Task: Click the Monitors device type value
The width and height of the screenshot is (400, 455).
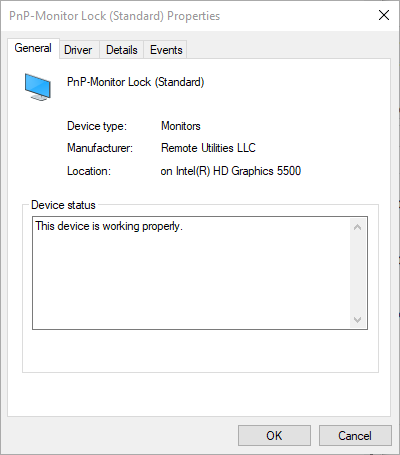Action: tap(181, 126)
